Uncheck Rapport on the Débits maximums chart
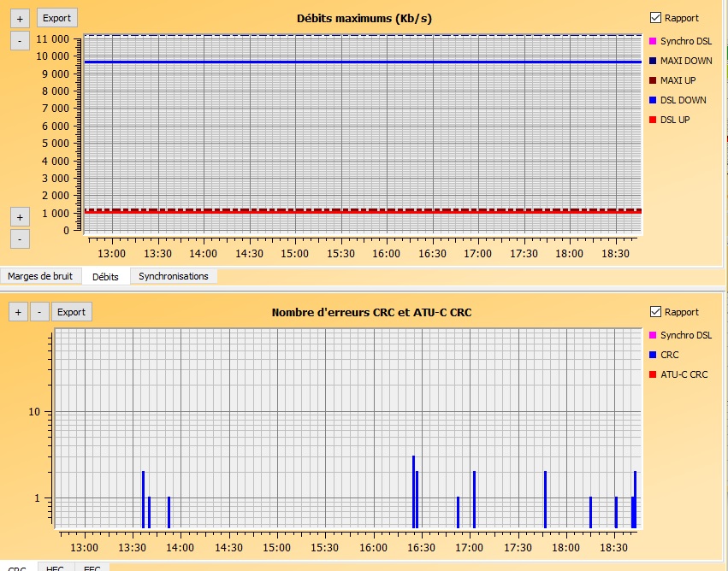The height and width of the screenshot is (571, 728). pyautogui.click(x=656, y=18)
